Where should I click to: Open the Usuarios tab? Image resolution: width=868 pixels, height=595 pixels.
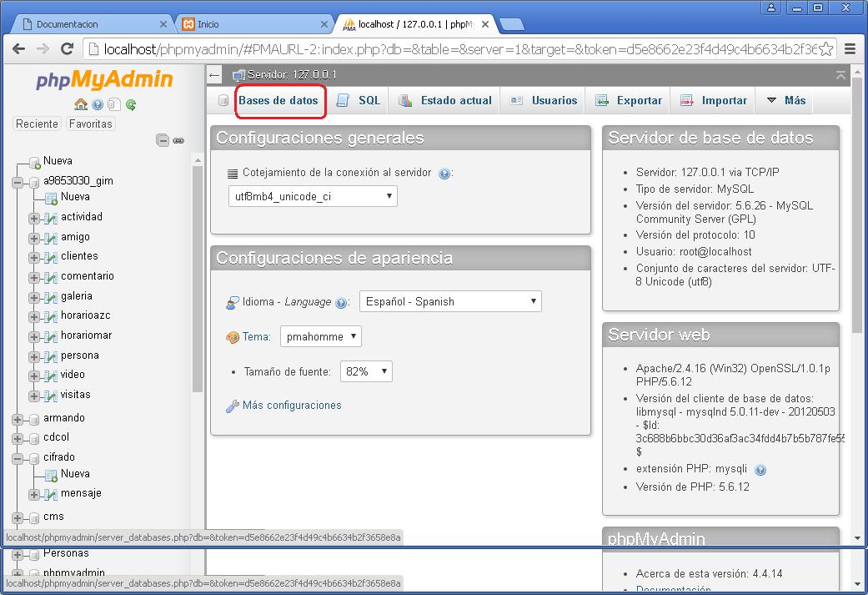(x=554, y=100)
